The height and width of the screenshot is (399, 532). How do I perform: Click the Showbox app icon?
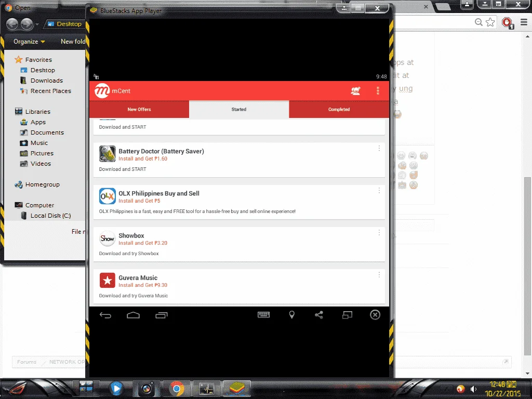107,238
